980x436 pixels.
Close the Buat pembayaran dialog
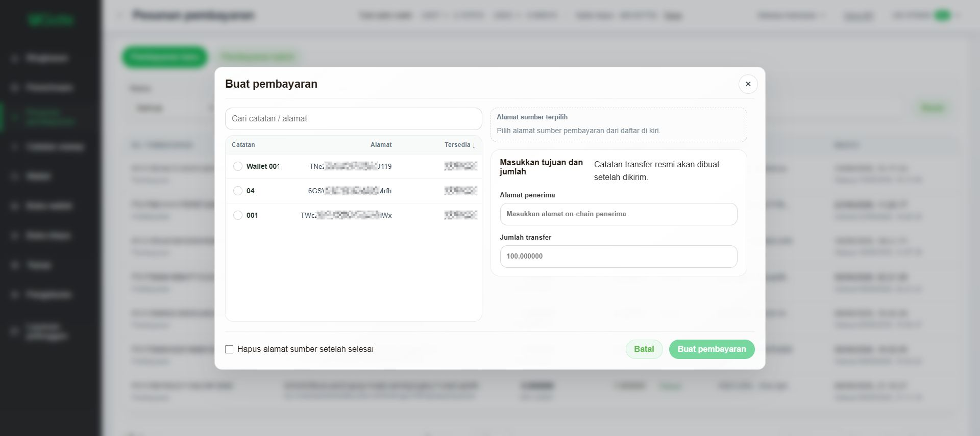pyautogui.click(x=748, y=84)
